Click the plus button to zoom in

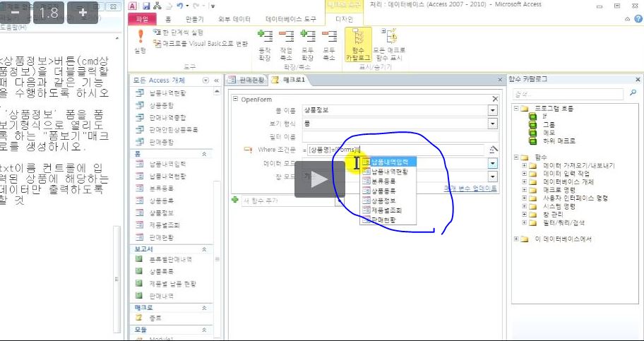coord(83,13)
